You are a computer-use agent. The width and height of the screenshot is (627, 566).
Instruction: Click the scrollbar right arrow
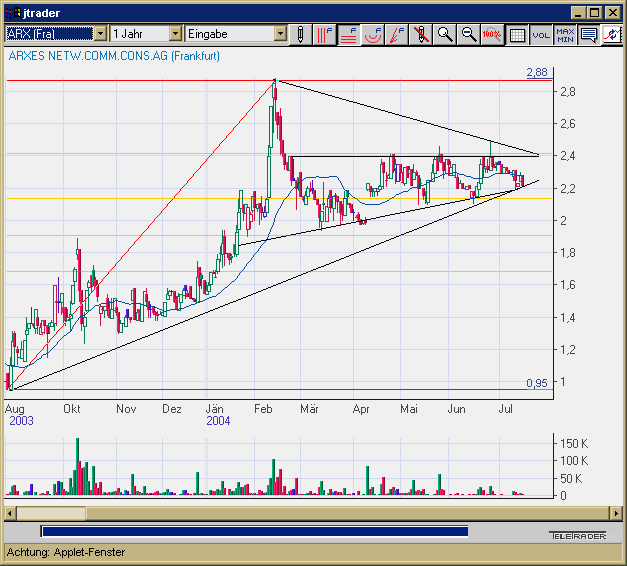[616, 513]
